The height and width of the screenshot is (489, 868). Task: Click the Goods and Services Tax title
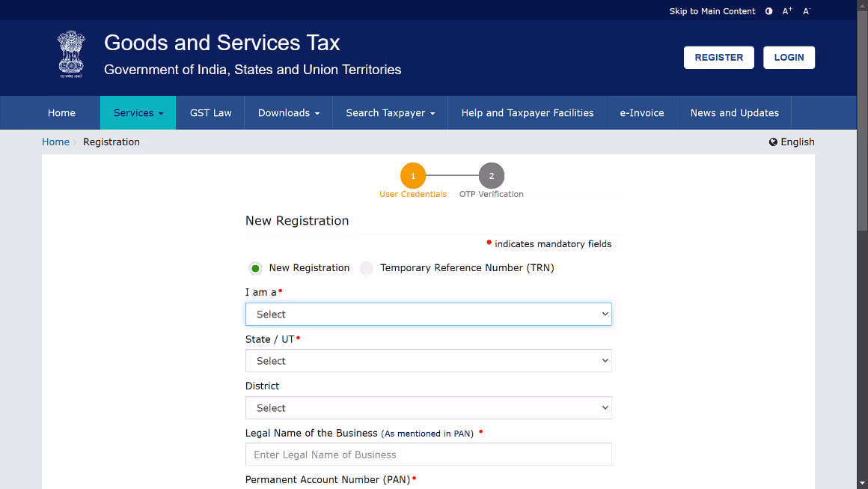(222, 43)
